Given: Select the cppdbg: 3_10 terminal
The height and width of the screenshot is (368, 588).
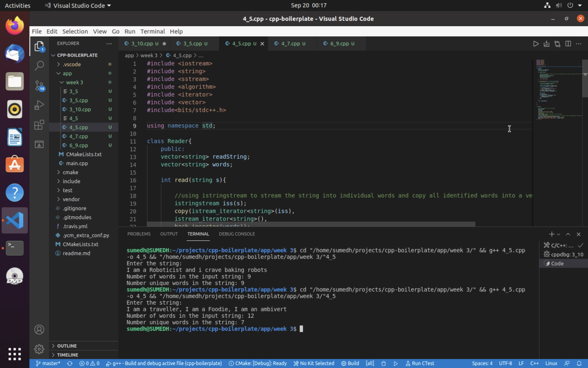Looking at the screenshot, I should tap(563, 255).
